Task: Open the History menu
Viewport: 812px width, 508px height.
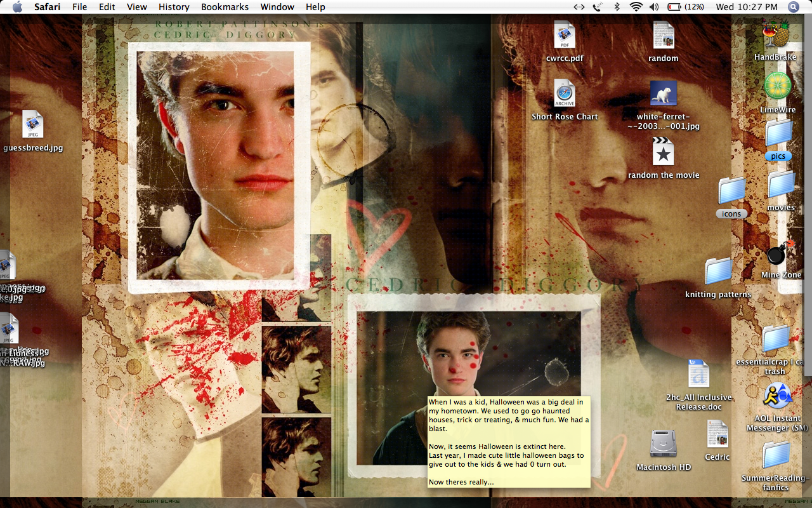Action: tap(174, 7)
